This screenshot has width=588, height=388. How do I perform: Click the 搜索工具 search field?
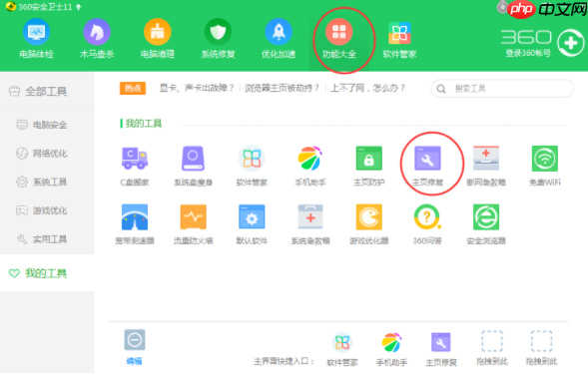[502, 89]
